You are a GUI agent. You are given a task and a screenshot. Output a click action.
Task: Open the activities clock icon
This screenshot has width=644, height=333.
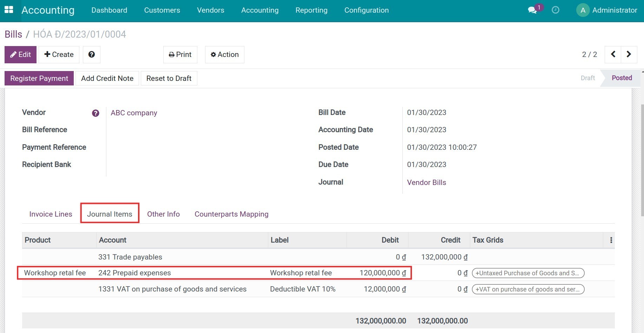tap(556, 10)
